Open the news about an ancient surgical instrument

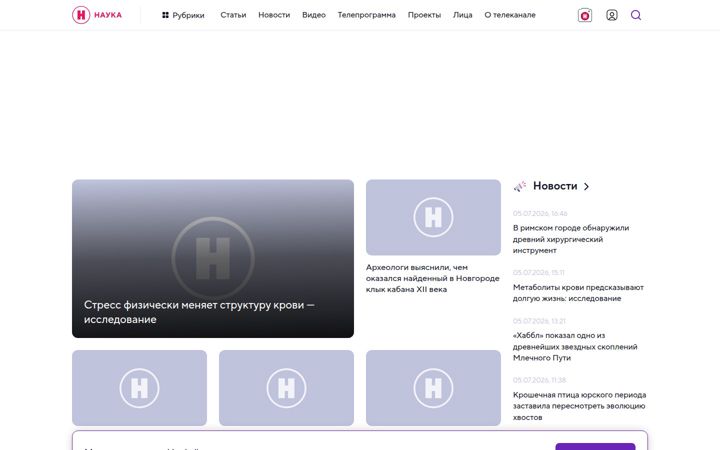571,239
